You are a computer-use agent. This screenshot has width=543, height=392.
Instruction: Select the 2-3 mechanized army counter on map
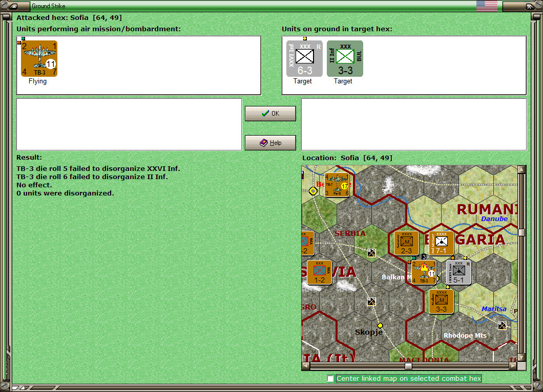pyautogui.click(x=407, y=243)
